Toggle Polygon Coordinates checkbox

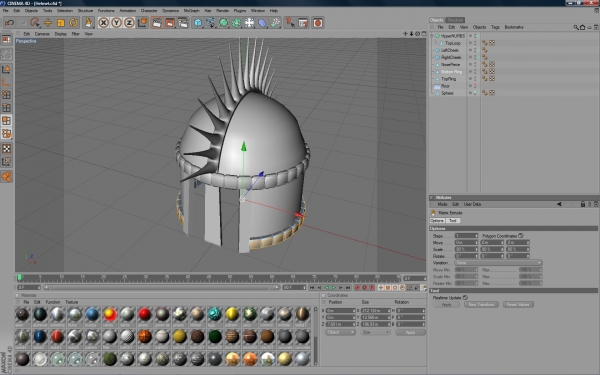point(520,236)
